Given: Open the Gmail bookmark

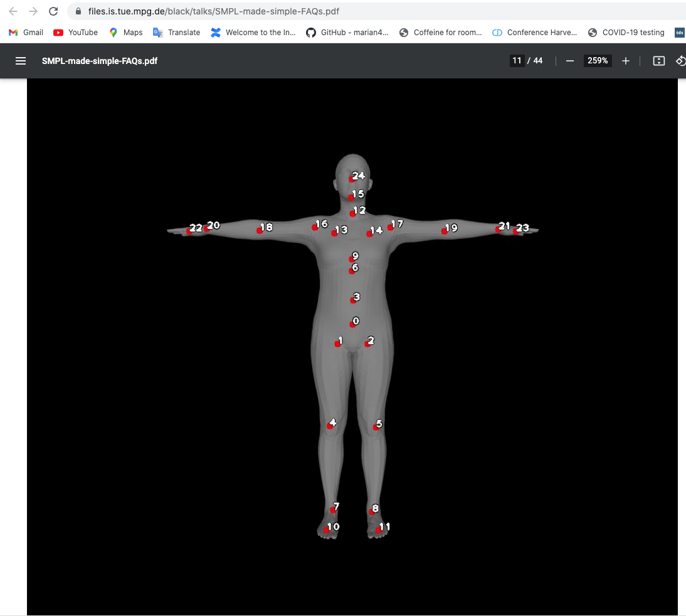Looking at the screenshot, I should coord(25,33).
